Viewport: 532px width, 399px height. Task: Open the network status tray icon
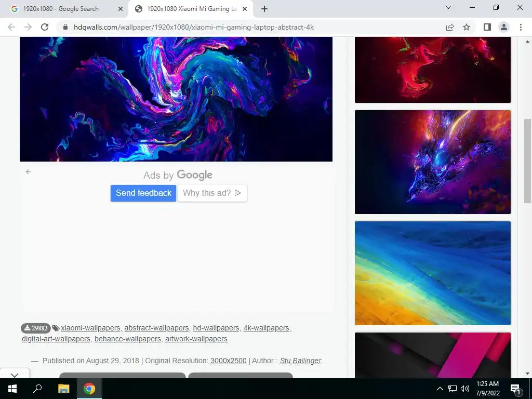(453, 389)
